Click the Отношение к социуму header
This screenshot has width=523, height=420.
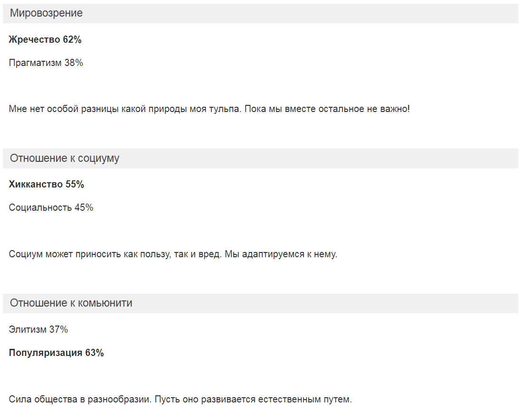(x=260, y=159)
